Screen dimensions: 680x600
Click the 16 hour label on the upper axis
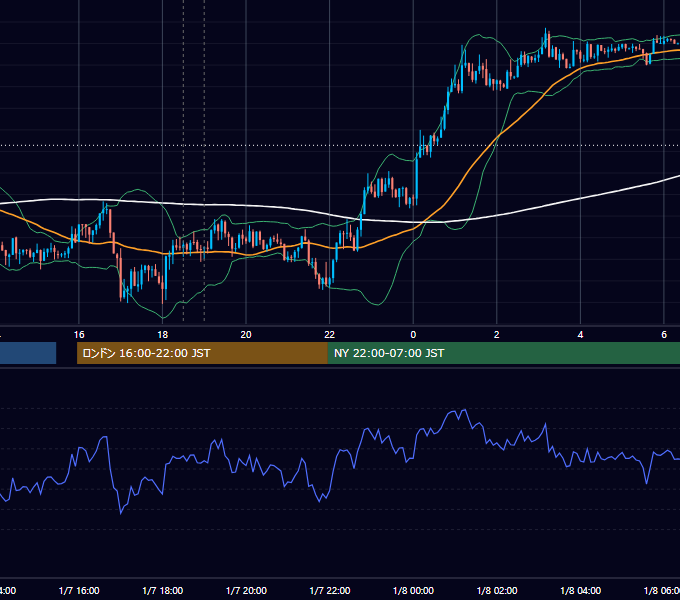tap(79, 335)
